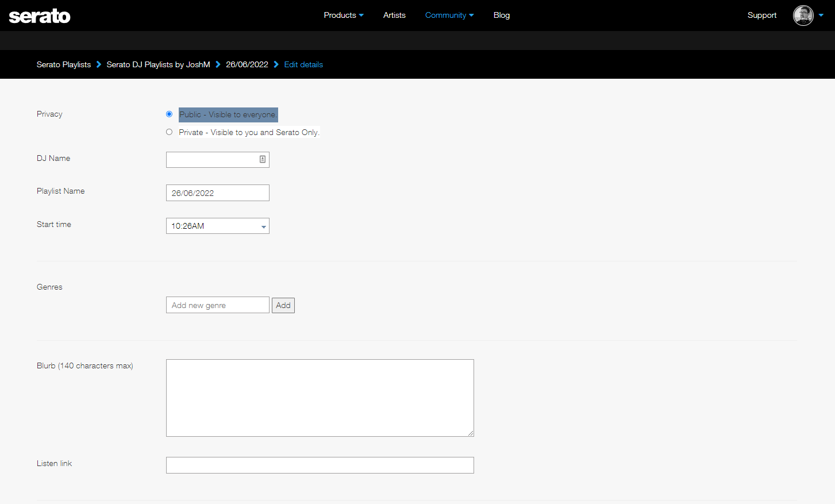The height and width of the screenshot is (504, 835).
Task: Click inside the Blurb text area
Action: (x=320, y=398)
